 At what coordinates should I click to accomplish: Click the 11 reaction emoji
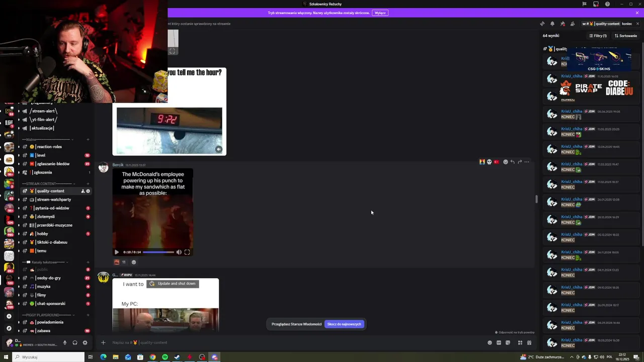[120, 262]
